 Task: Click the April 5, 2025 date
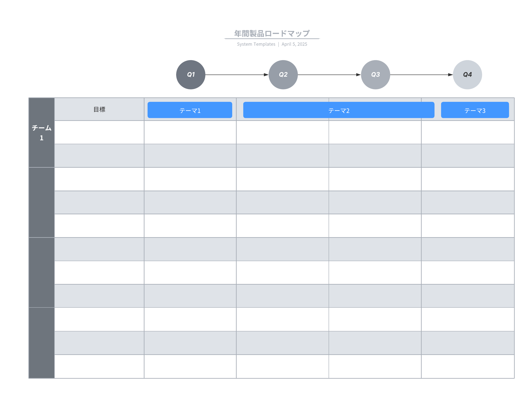point(294,44)
